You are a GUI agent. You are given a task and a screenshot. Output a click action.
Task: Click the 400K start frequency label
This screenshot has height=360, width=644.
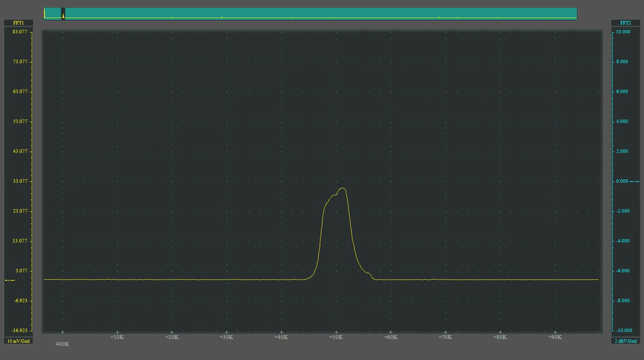coord(62,344)
